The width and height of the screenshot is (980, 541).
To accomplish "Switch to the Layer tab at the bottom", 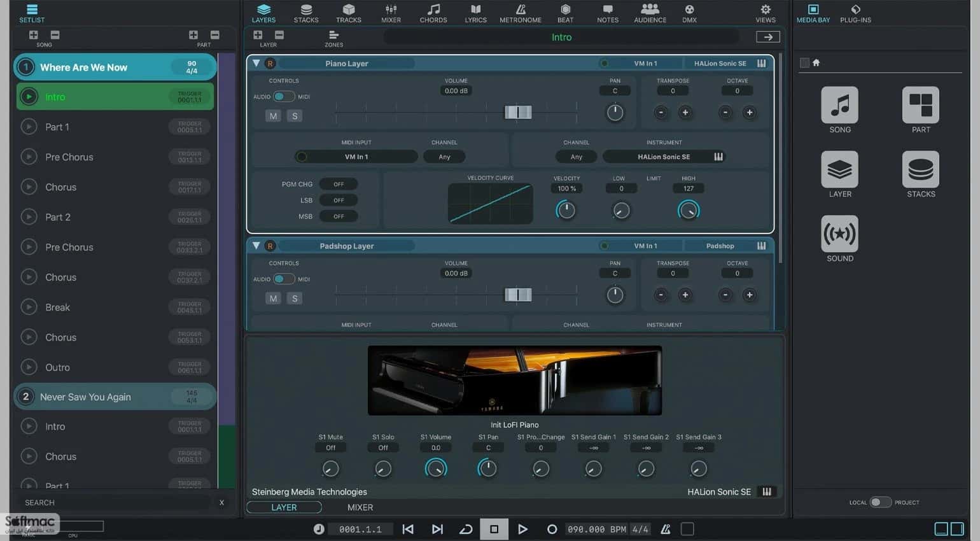I will [284, 507].
